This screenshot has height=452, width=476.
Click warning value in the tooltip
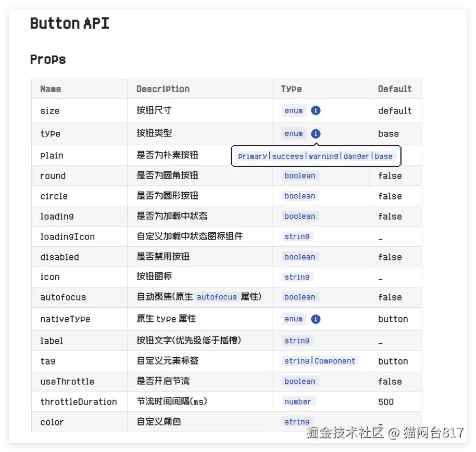click(323, 156)
